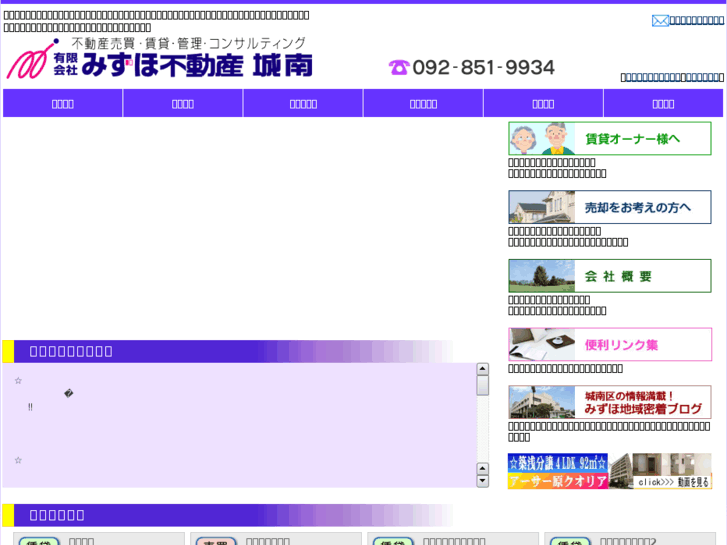727x545 pixels.
Task: Click the first star bullet in news box
Action: 18,381
